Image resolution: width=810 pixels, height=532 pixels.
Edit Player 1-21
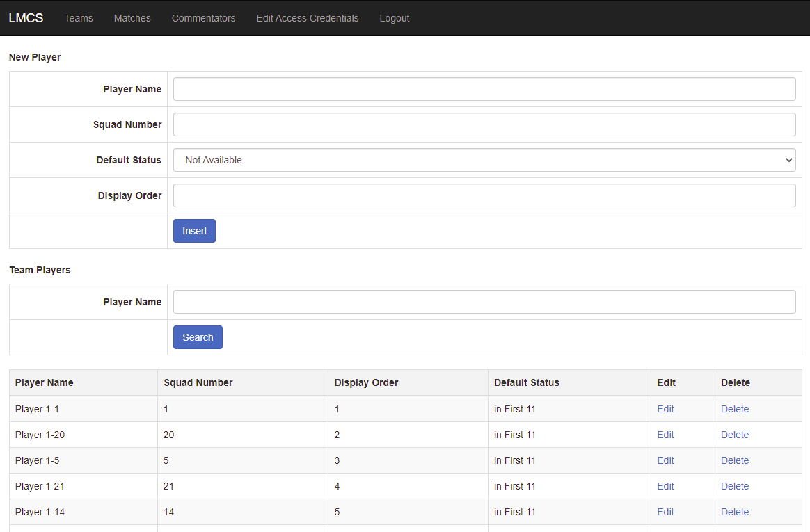click(x=665, y=486)
